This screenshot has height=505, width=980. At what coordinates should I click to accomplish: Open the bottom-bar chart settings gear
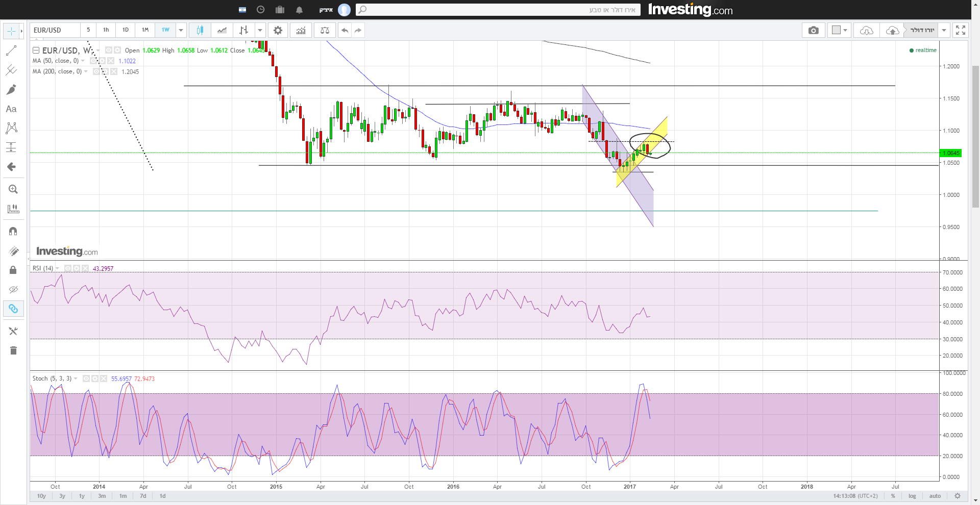[x=958, y=496]
